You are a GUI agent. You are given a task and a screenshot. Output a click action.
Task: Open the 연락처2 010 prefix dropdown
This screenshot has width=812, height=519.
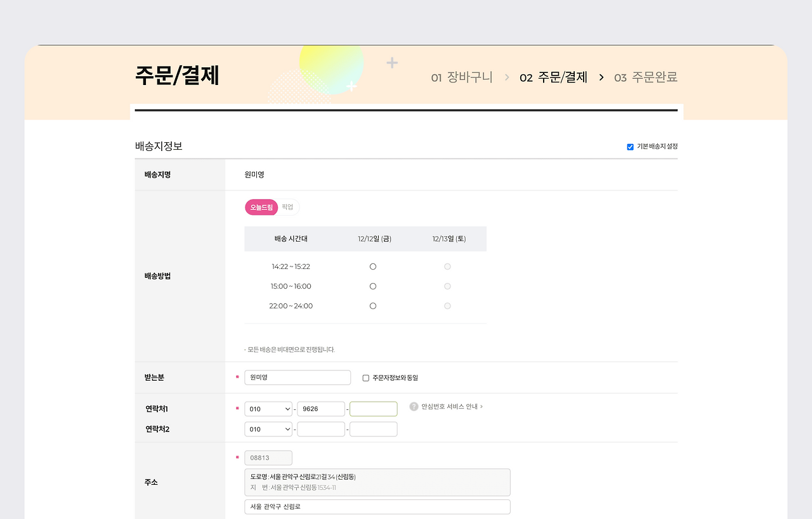pos(268,430)
